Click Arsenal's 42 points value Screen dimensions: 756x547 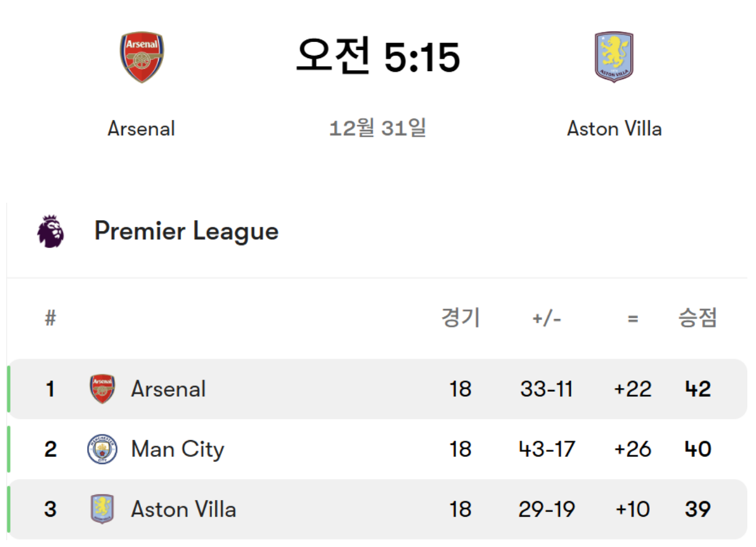click(697, 389)
